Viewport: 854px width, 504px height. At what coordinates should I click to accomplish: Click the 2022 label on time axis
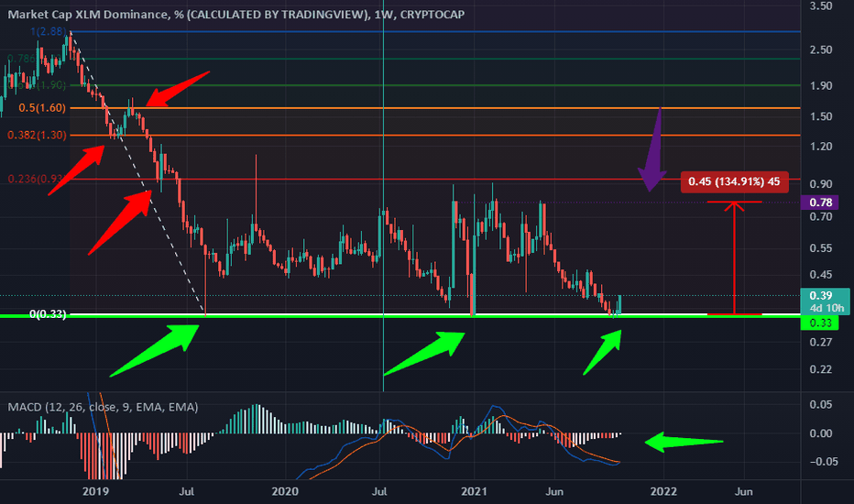click(x=663, y=491)
